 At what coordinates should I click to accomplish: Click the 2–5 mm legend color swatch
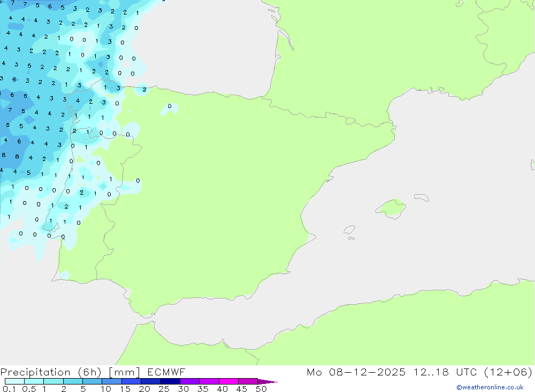coord(73,381)
